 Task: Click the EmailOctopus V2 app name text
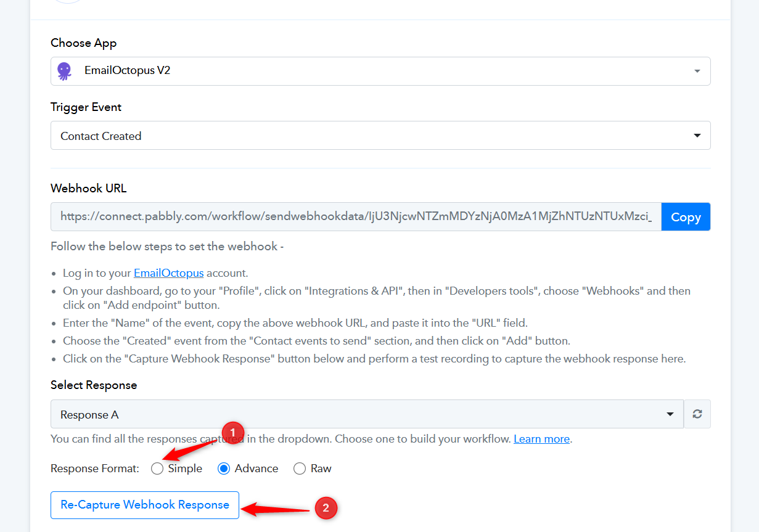(127, 71)
